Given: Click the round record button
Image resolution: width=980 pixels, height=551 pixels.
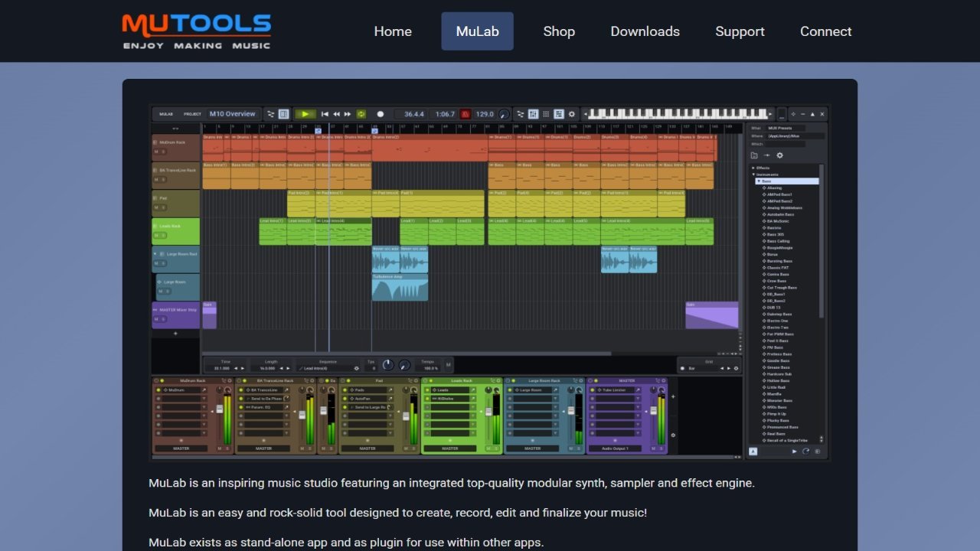Looking at the screenshot, I should [381, 114].
